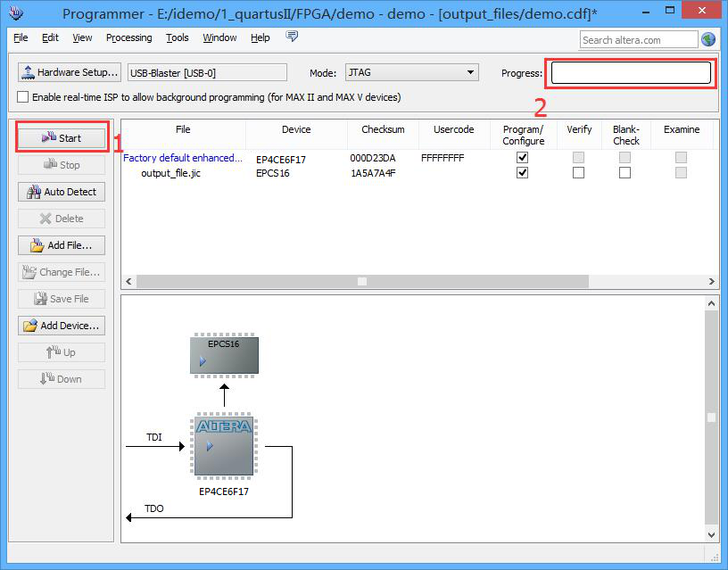Click Auto Detect devices button
The image size is (728, 570).
62,192
